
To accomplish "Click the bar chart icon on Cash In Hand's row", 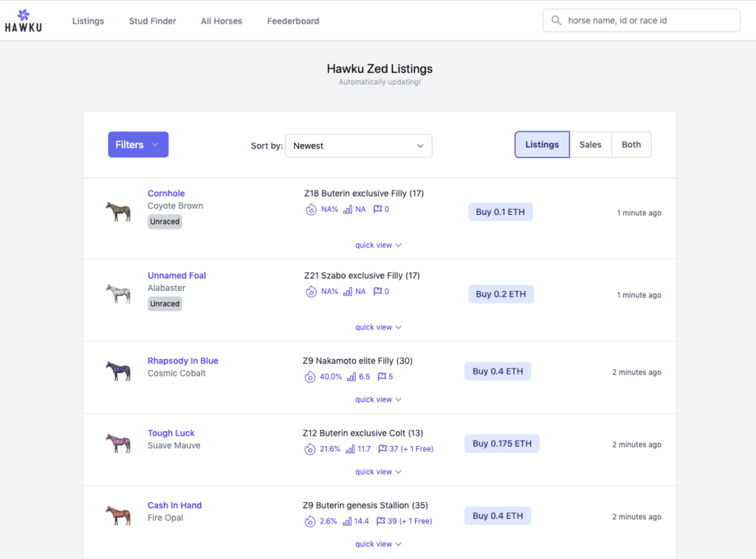I will pos(348,521).
